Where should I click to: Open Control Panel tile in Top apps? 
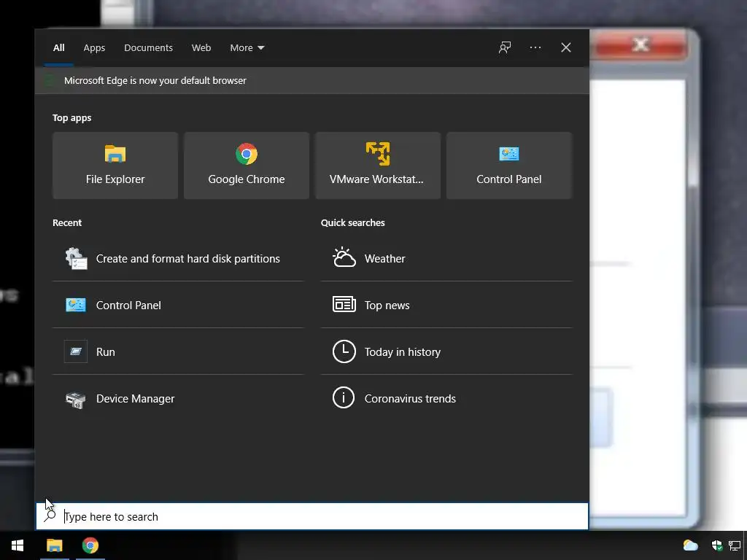point(508,166)
